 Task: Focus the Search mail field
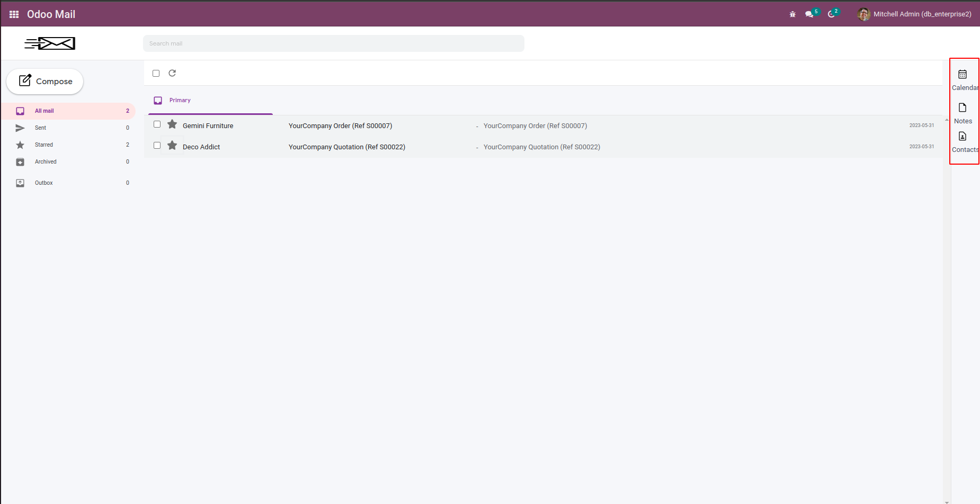pyautogui.click(x=334, y=43)
